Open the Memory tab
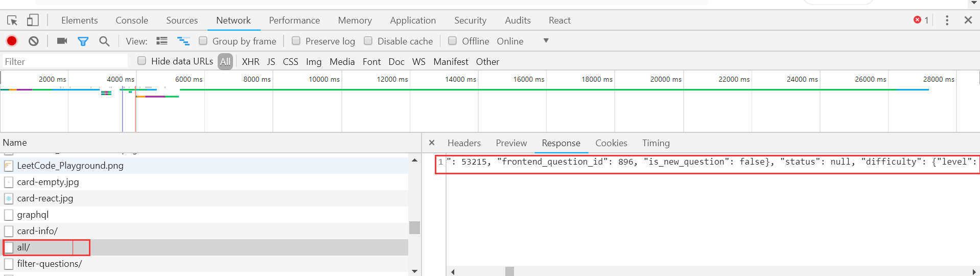The image size is (980, 276). point(355,20)
